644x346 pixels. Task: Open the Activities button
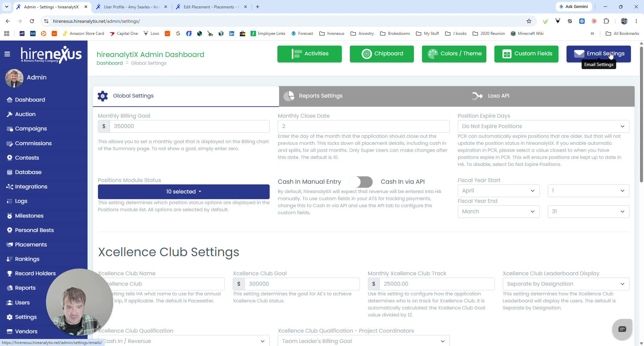(x=310, y=54)
